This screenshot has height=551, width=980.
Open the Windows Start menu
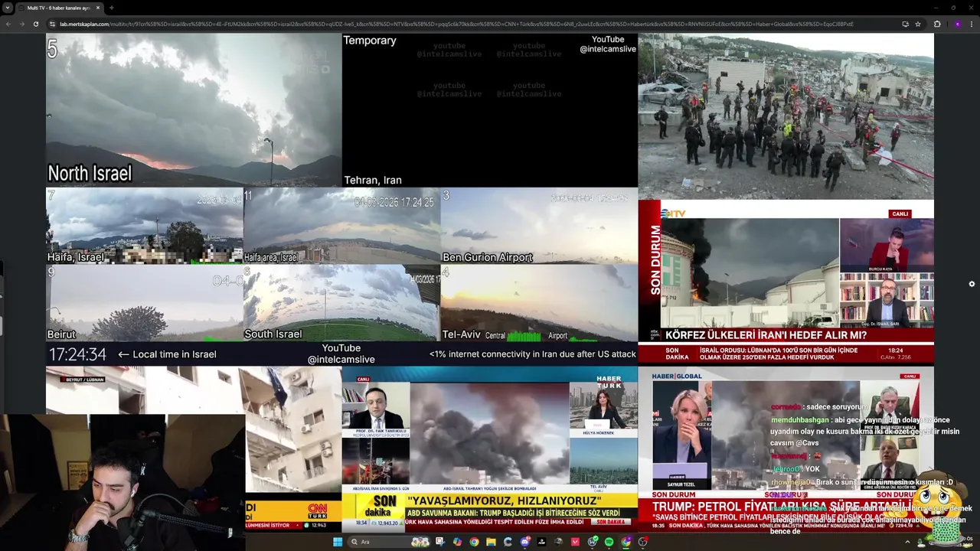(x=338, y=542)
